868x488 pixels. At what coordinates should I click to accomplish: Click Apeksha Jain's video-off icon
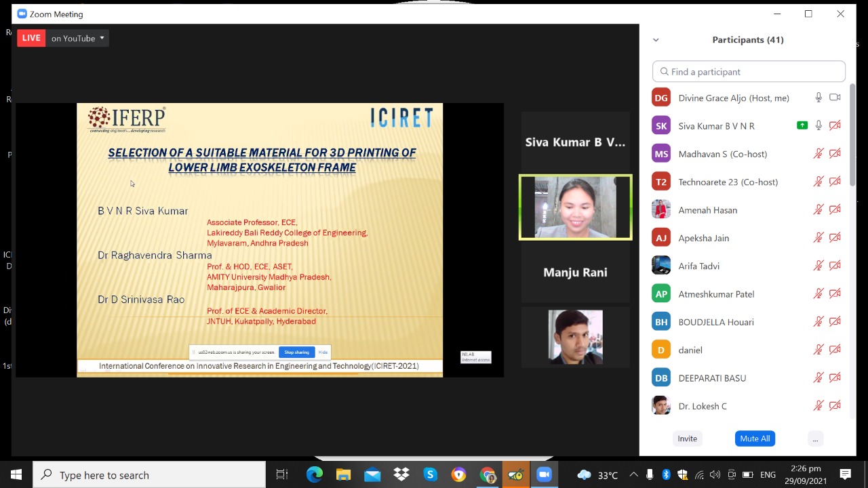click(x=835, y=238)
